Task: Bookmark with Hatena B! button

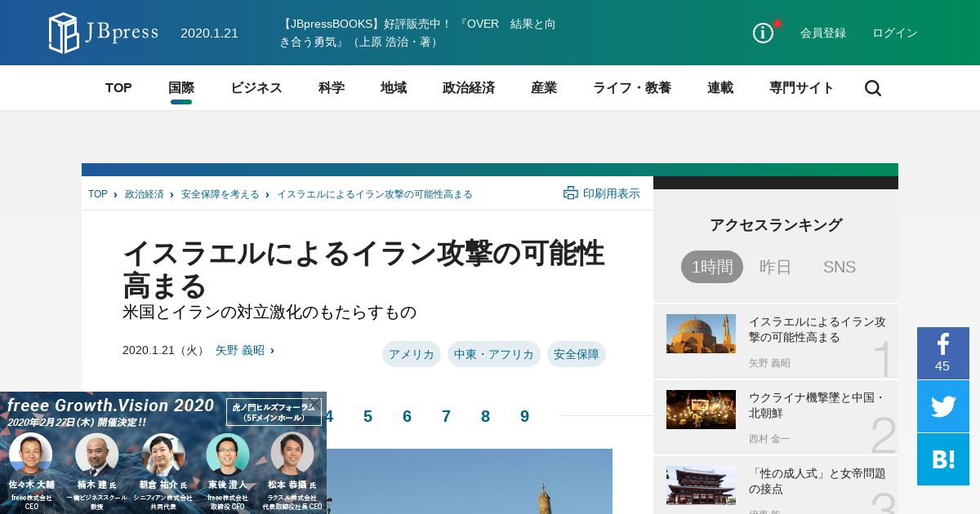Action: (x=943, y=459)
